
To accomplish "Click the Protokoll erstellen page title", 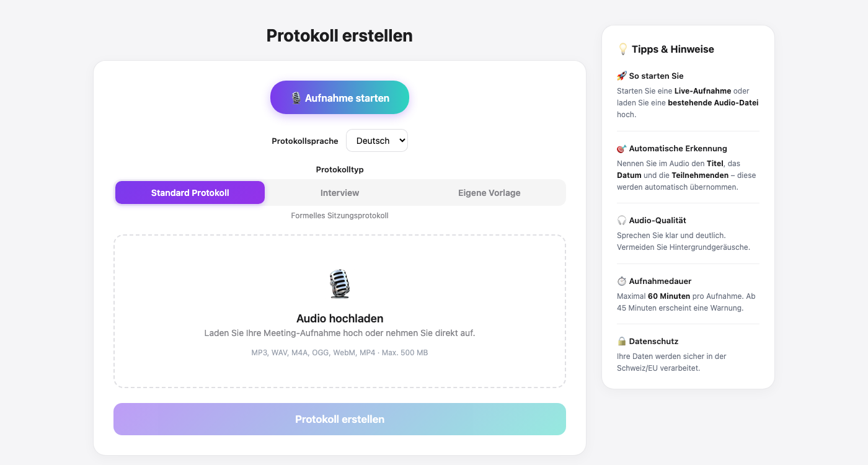I will tap(339, 36).
